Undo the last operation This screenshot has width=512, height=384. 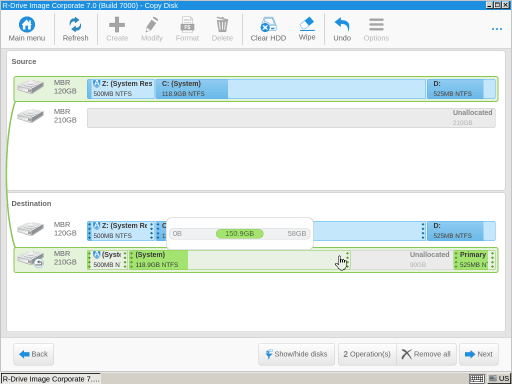click(x=342, y=29)
